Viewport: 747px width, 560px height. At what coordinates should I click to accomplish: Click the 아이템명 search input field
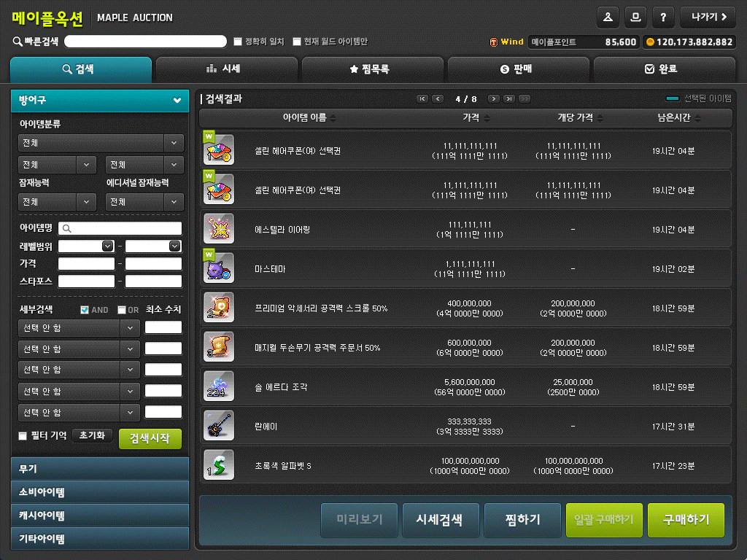point(120,229)
